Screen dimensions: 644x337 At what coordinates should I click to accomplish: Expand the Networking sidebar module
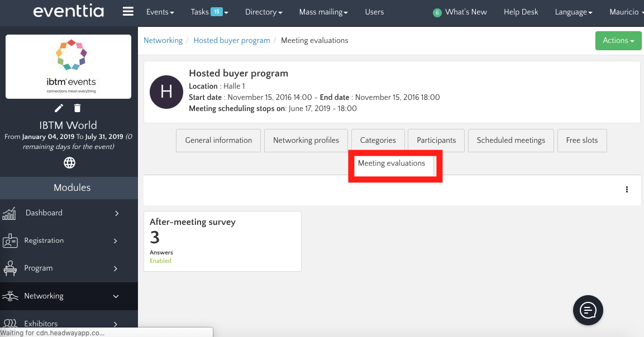69,296
